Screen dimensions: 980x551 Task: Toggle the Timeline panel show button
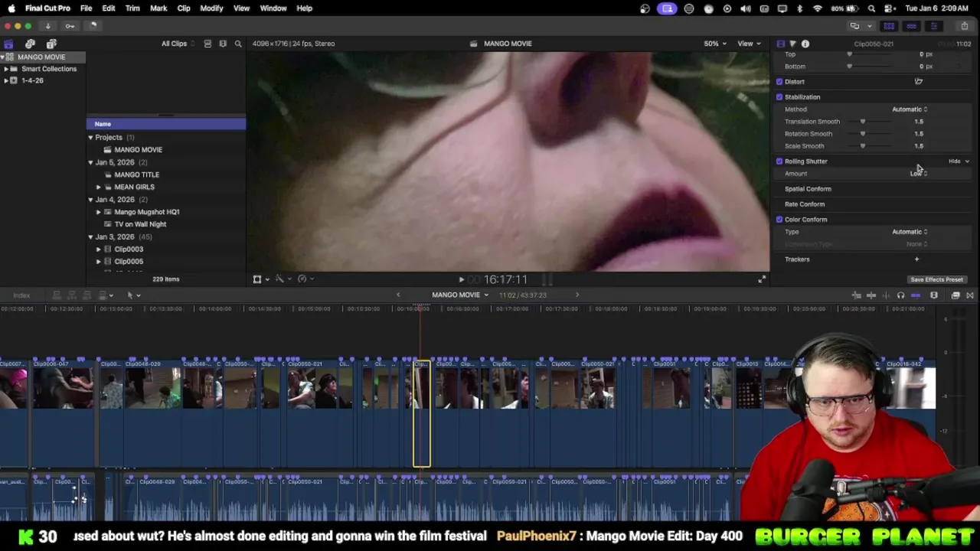tap(911, 26)
